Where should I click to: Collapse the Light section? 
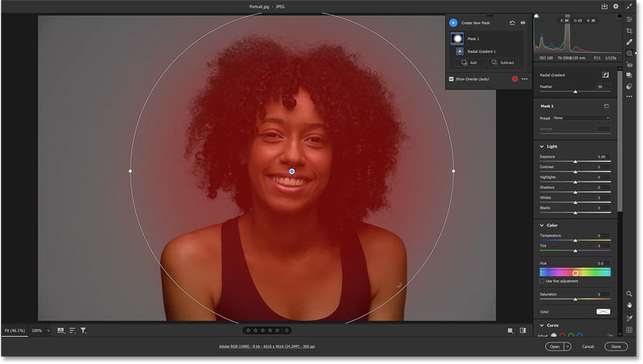tap(542, 146)
